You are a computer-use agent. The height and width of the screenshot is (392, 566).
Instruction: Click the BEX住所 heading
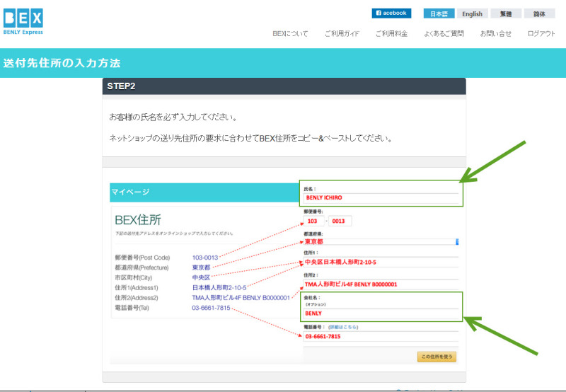(138, 220)
